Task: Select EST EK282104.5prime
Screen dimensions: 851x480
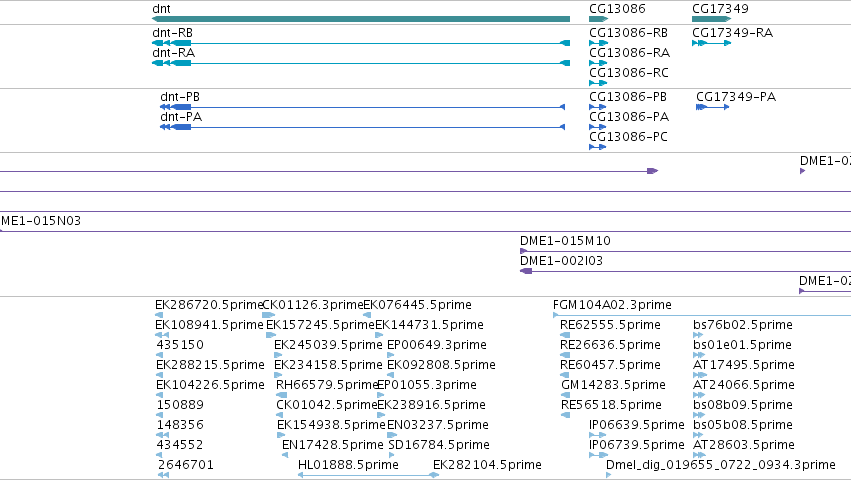Action: (487, 465)
